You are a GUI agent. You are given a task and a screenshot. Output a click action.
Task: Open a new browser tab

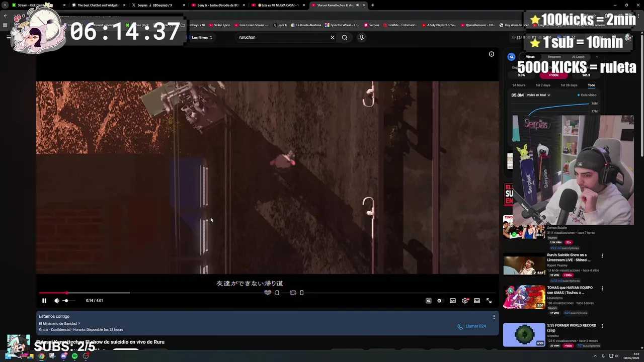(x=373, y=5)
